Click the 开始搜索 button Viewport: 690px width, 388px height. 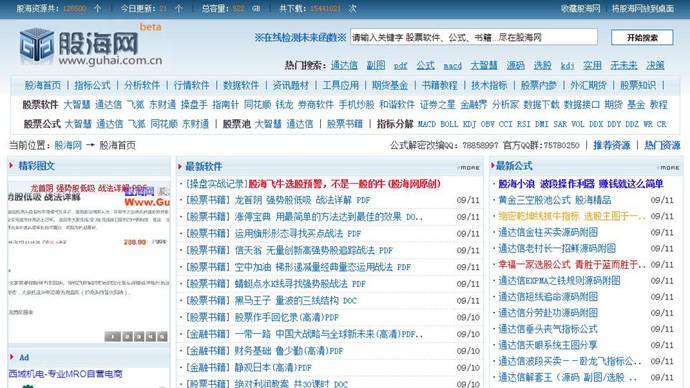[x=642, y=37]
